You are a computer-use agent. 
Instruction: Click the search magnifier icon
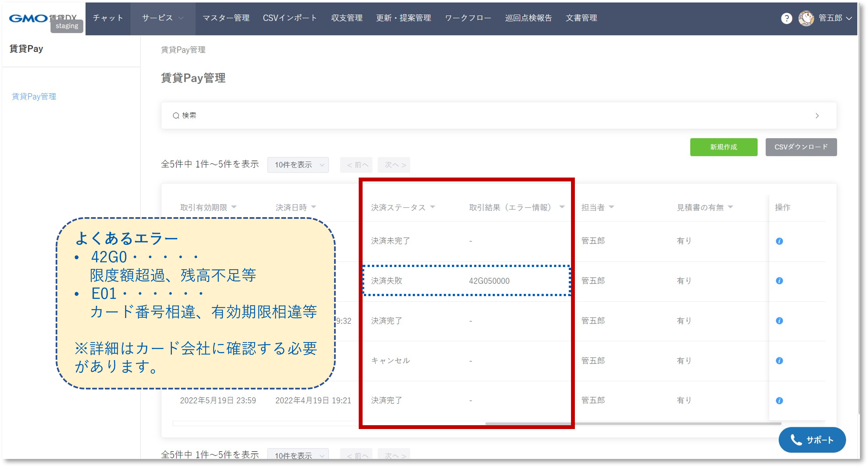[x=175, y=116]
